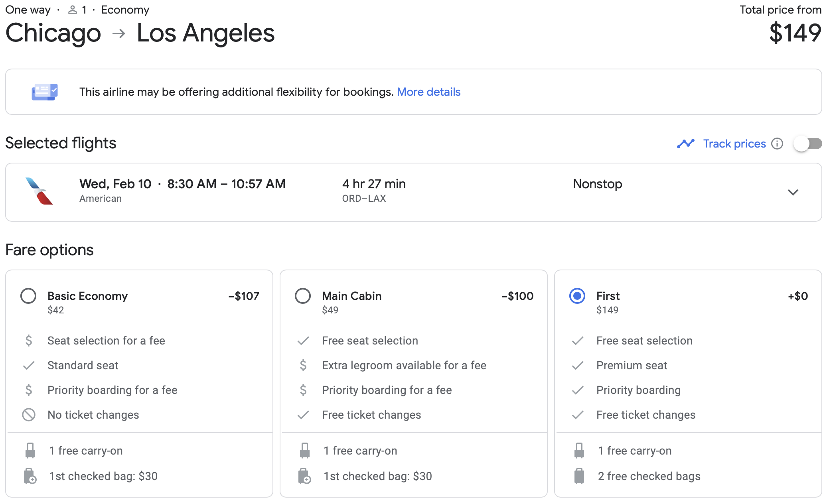Viewport: 829px width, 504px height.
Task: Click the no ticket changes prohibition icon
Action: tap(28, 415)
